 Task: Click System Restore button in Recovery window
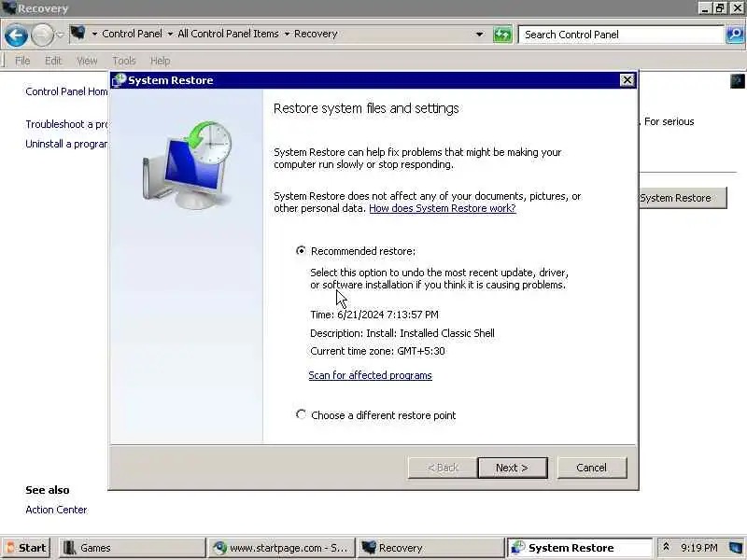[x=683, y=198]
